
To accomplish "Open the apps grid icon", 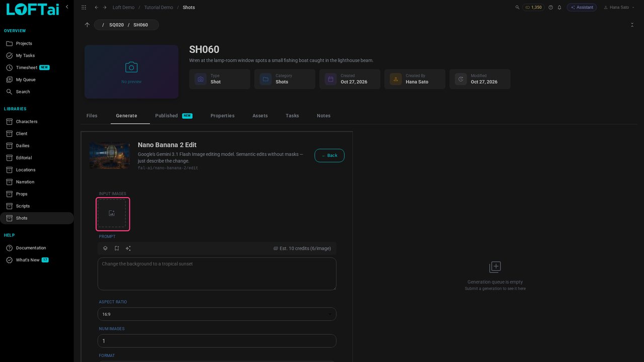I will coord(84,8).
